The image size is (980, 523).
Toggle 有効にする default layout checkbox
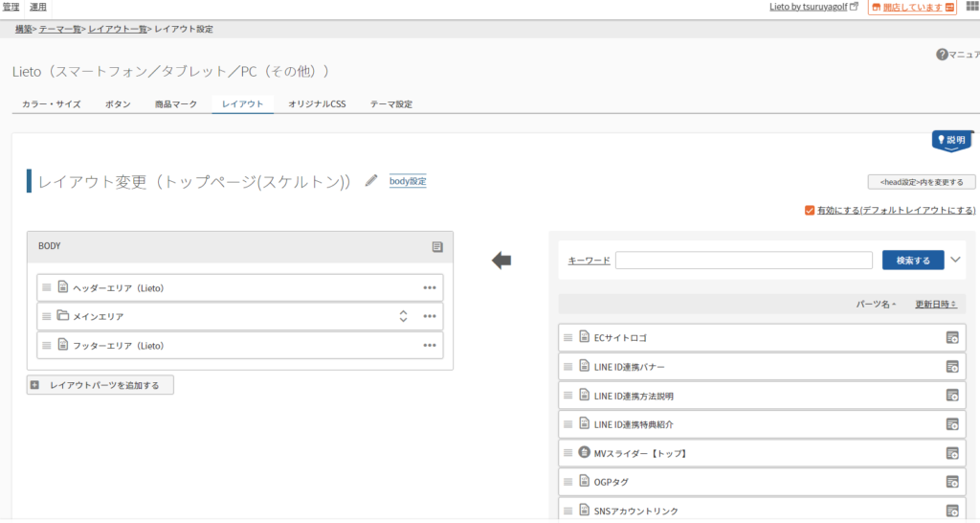[810, 210]
